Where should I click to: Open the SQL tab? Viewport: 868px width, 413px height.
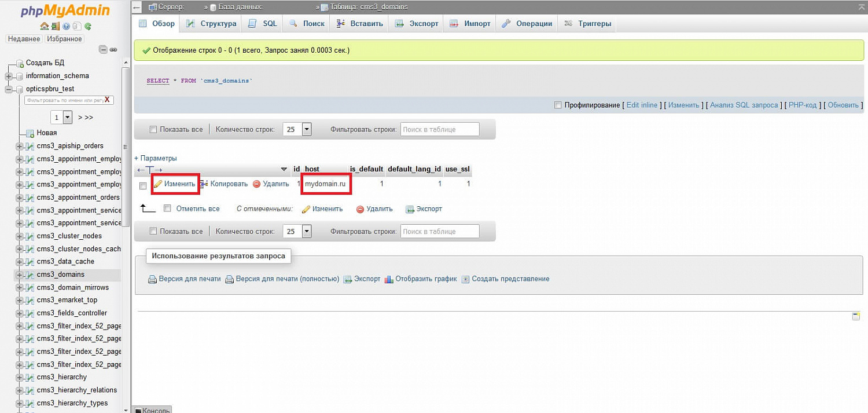(263, 24)
